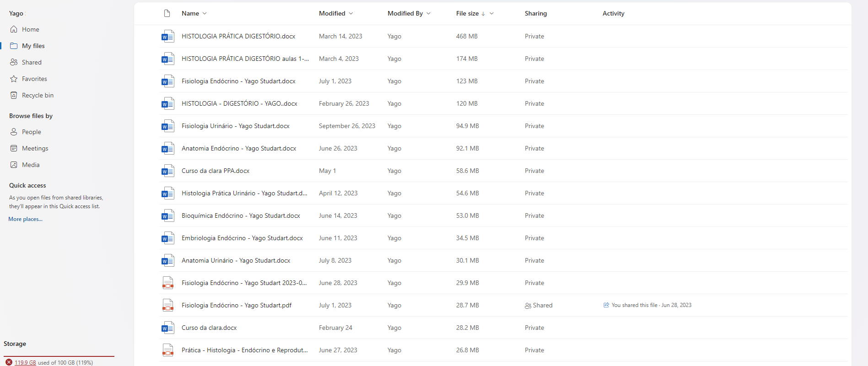
Task: Expand the Modified column dropdown
Action: 351,13
